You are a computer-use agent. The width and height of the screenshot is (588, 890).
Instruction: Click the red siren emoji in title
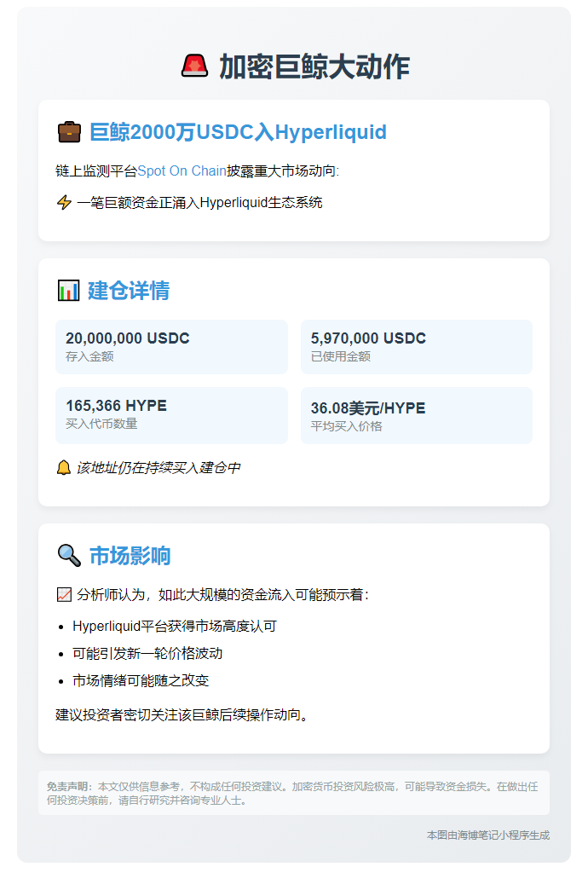point(194,66)
